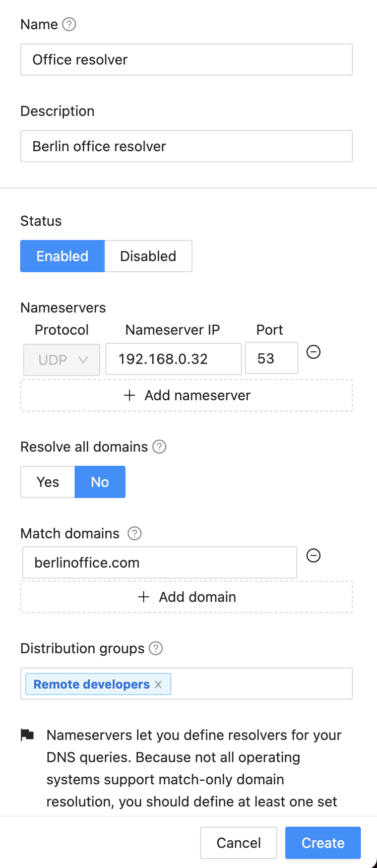This screenshot has height=868, width=377.
Task: Select No for Resolve all domains
Action: coord(100,482)
